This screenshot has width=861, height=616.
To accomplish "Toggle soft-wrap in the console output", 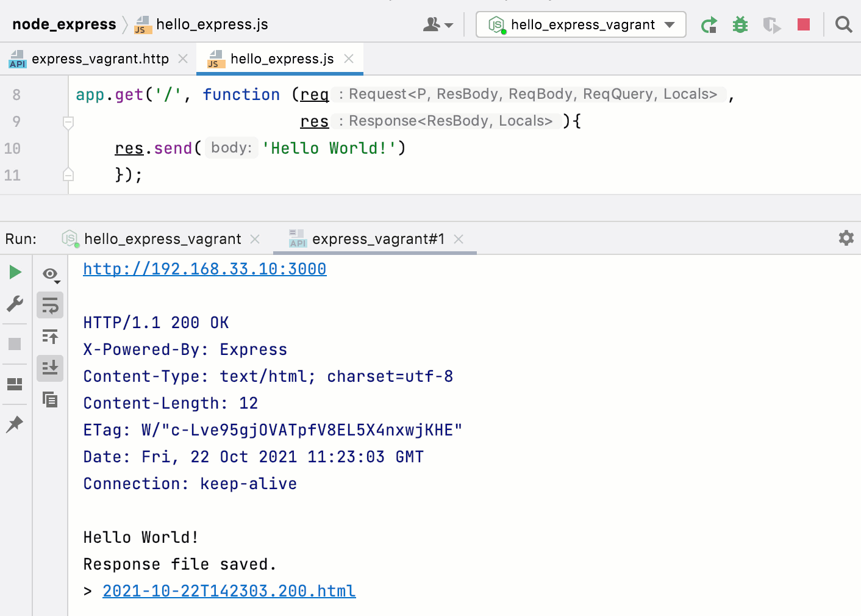I will pos(50,304).
